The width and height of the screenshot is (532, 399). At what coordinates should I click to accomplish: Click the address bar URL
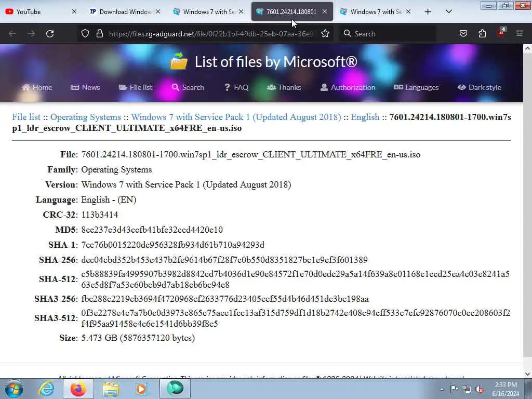click(x=211, y=34)
